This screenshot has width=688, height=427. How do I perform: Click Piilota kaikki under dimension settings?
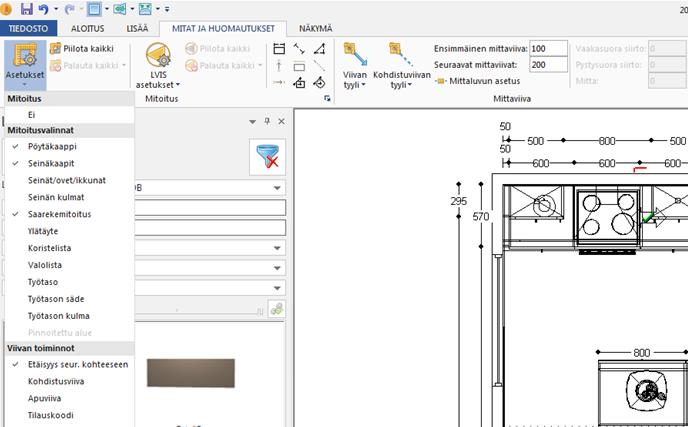click(x=82, y=48)
